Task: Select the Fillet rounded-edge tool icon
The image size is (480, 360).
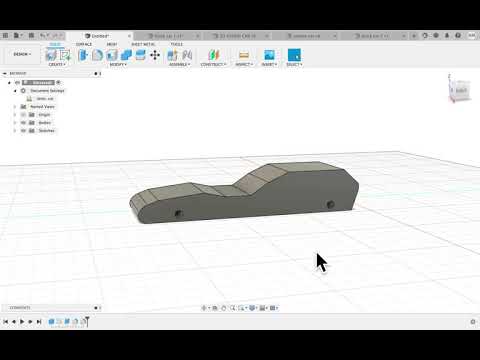Action: [97, 55]
